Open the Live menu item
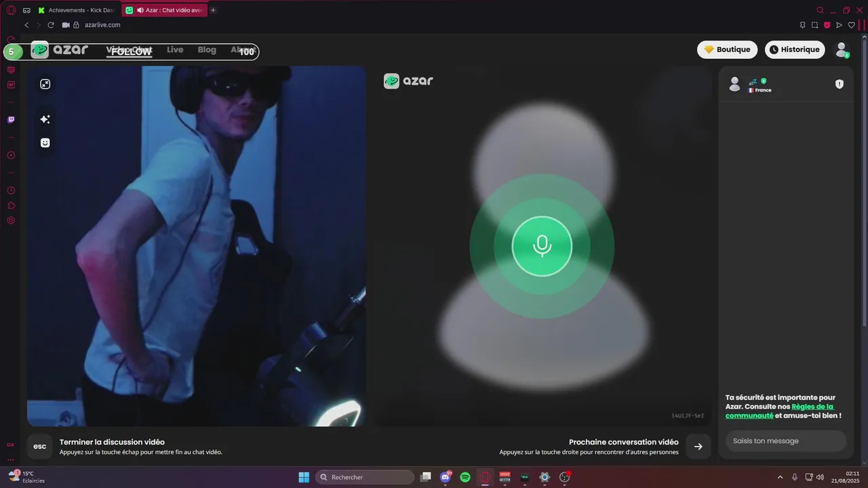Viewport: 868px width, 488px height. 175,50
